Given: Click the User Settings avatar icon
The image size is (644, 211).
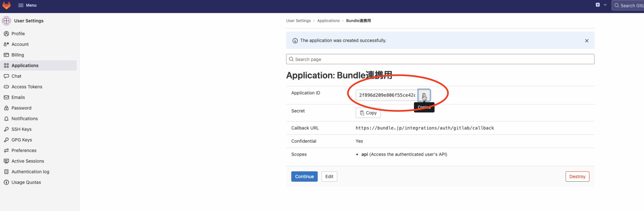Looking at the screenshot, I should point(6,21).
